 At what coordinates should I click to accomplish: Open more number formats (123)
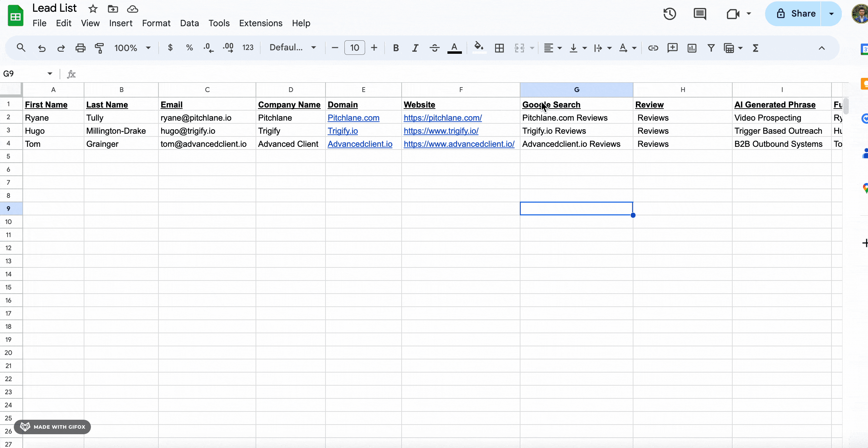(248, 48)
